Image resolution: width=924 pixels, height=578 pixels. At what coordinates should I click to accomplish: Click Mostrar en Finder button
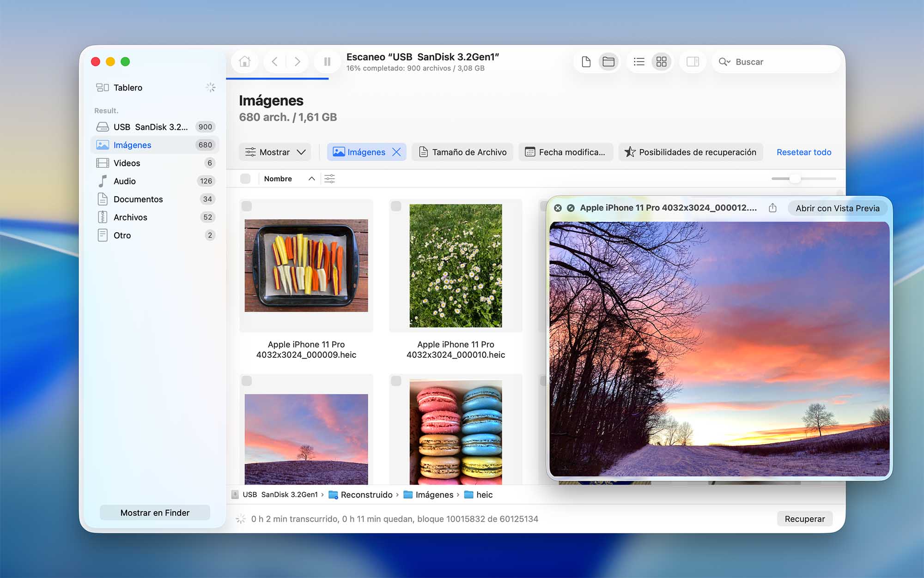pos(155,512)
